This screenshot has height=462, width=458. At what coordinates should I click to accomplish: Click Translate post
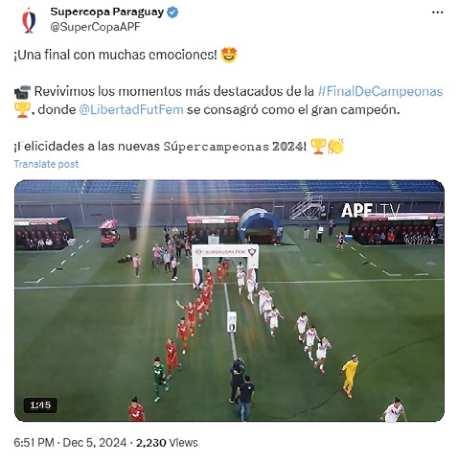(x=46, y=164)
